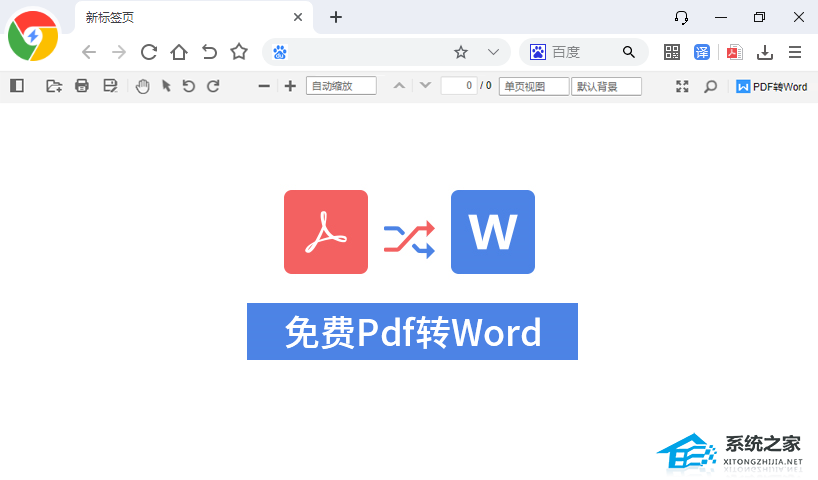Click the browser logo at top left

33,35
